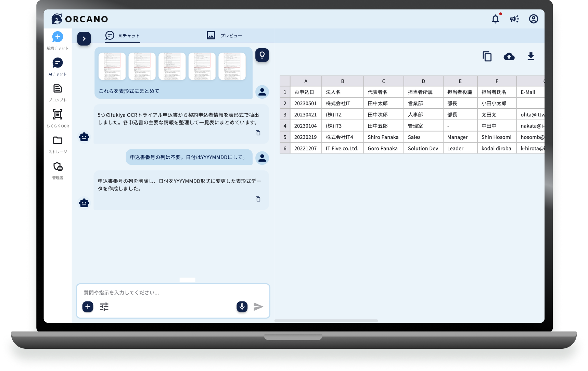The height and width of the screenshot is (371, 588).
Task: Click the lightbulb hint button
Action: (262, 55)
